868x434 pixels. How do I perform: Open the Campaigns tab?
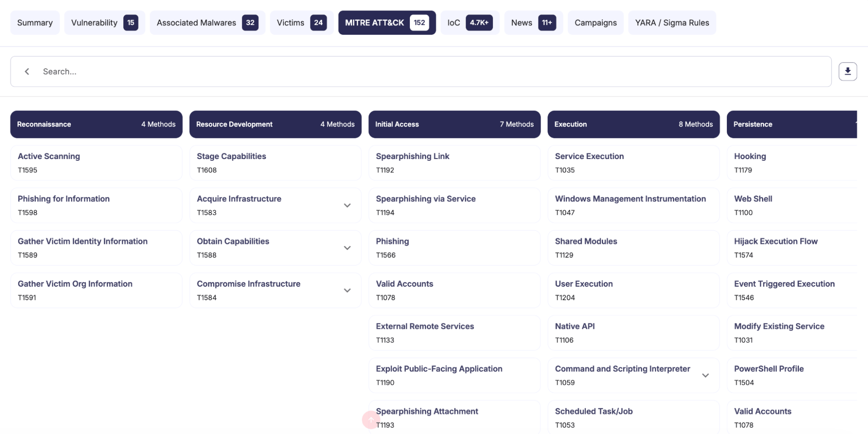click(595, 23)
